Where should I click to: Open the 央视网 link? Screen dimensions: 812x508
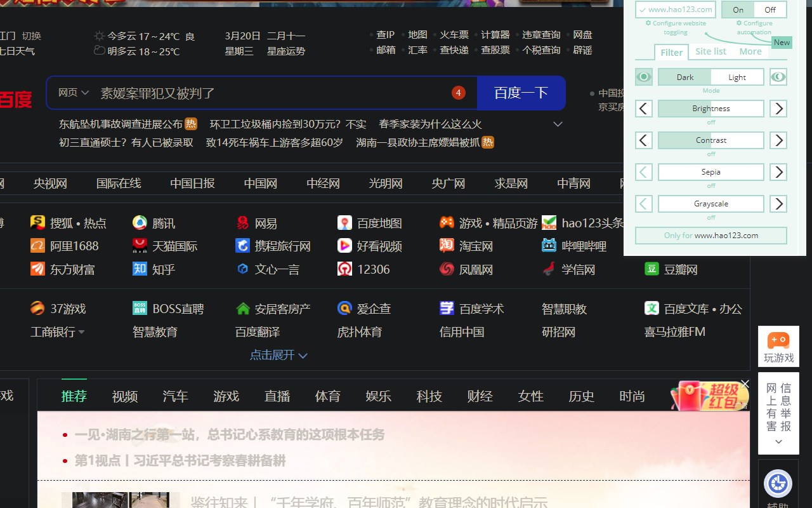click(50, 184)
